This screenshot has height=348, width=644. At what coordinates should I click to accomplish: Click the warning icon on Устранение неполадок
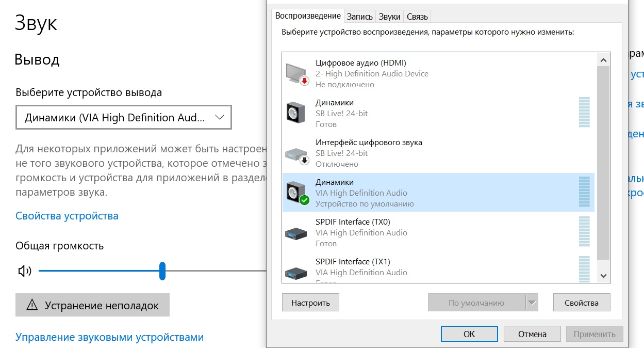[32, 305]
